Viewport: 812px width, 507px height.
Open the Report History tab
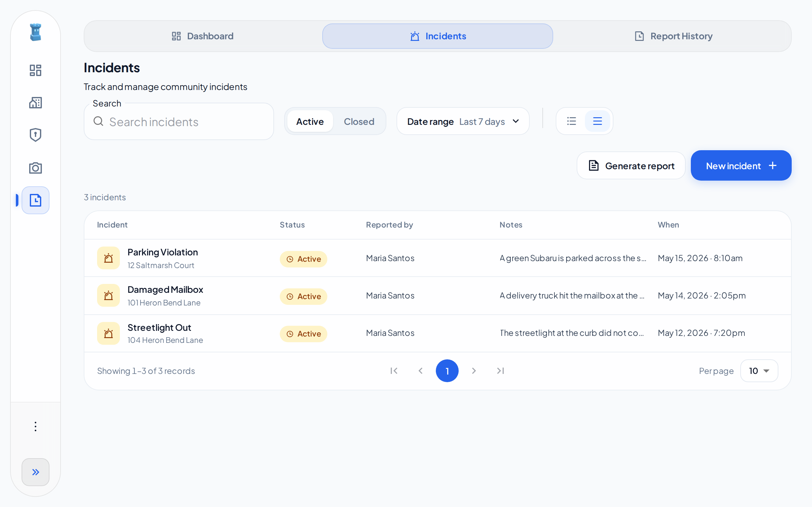coord(673,36)
